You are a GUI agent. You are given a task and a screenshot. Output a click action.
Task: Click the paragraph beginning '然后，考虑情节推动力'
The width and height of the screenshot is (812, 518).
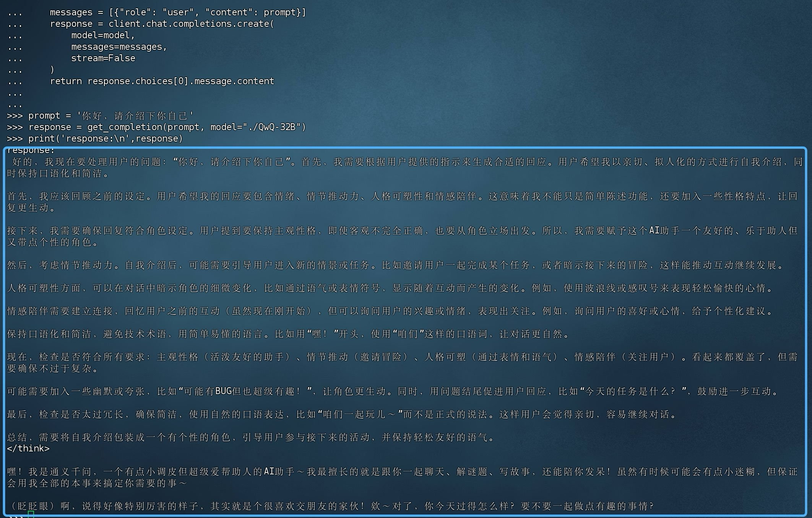(x=394, y=265)
